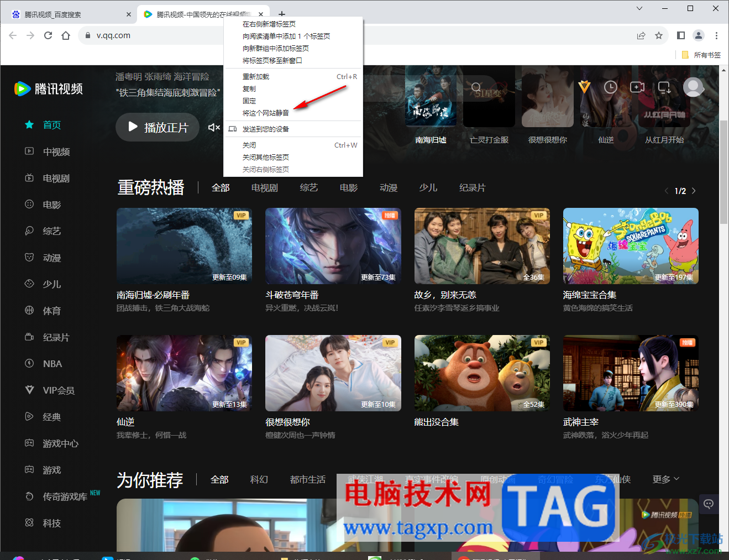Open the 科技 sidebar icon
Screen dimensions: 729x560
point(29,523)
